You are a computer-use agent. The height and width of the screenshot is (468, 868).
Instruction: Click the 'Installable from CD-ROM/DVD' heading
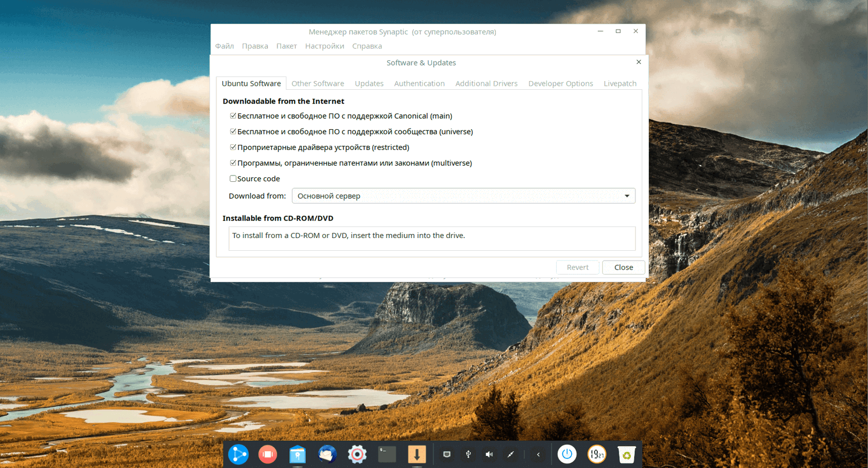[278, 218]
